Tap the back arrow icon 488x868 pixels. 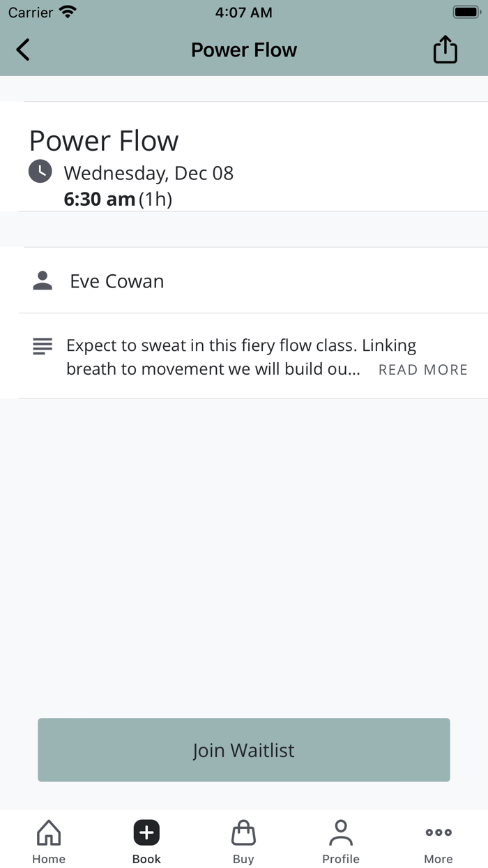click(x=23, y=50)
